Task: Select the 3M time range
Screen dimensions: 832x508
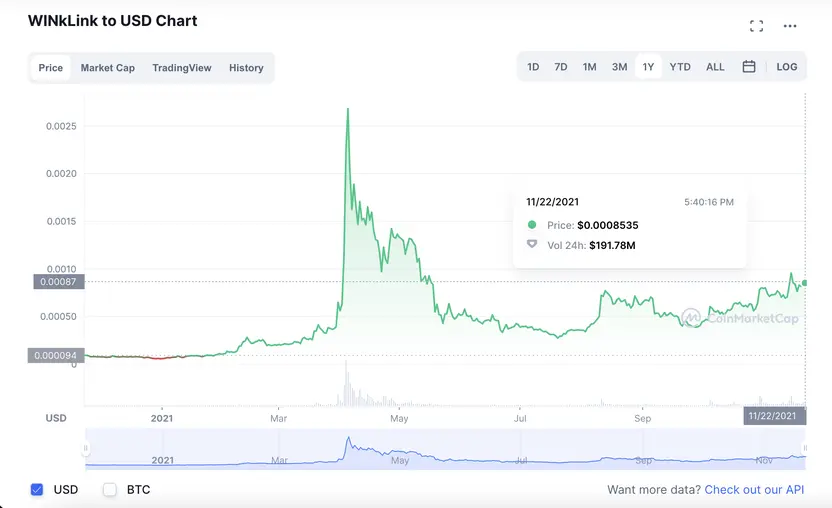Action: 620,67
